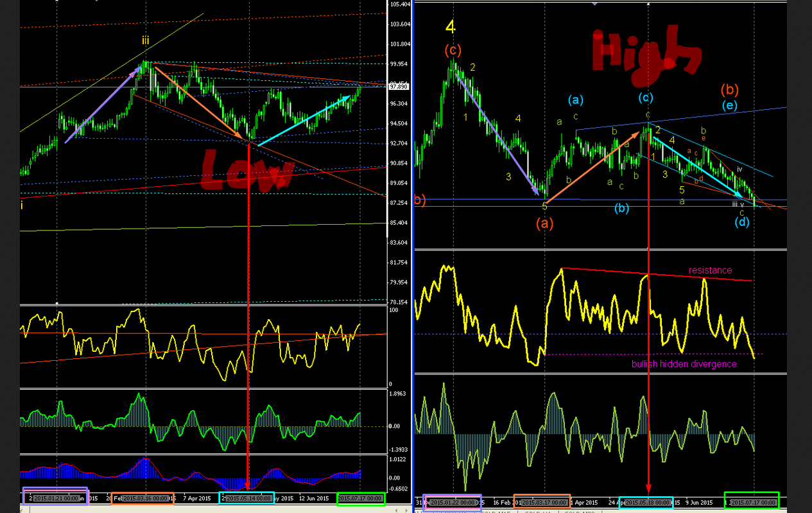The image size is (812, 513).
Task: Select the large yellow '4' wave label
Action: click(451, 27)
